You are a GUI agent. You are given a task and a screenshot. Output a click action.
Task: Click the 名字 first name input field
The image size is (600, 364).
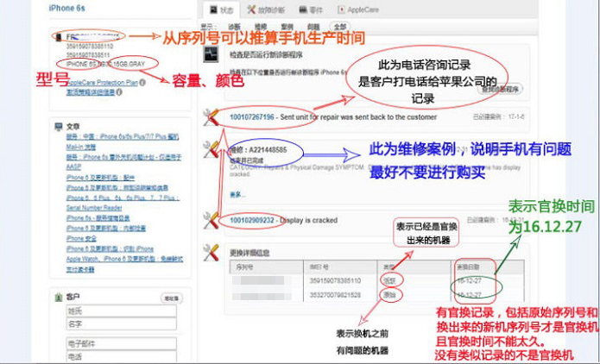122,323
